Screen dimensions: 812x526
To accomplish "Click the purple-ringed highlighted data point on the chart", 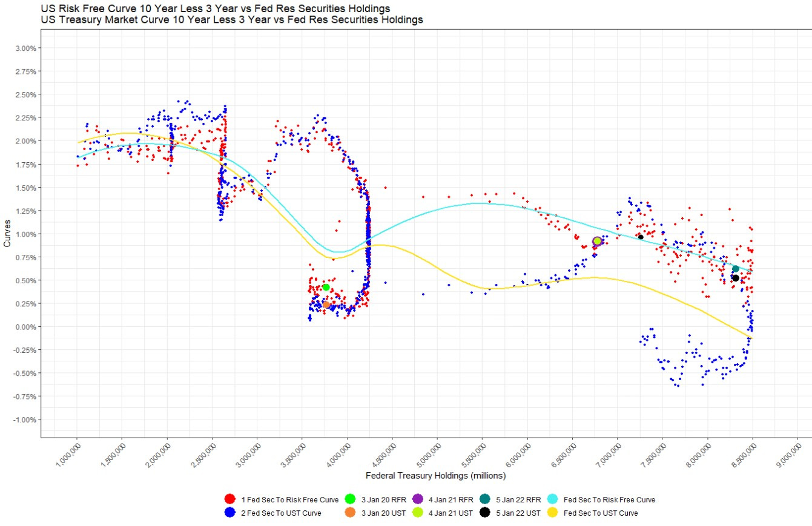I will click(x=597, y=240).
